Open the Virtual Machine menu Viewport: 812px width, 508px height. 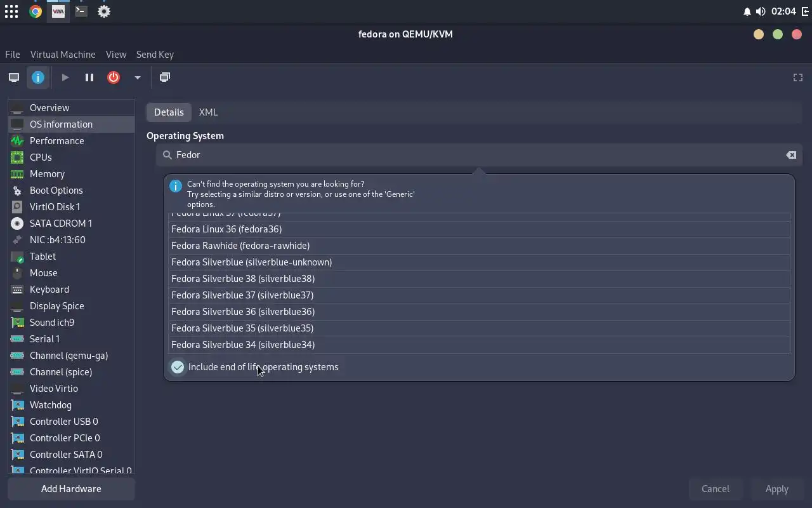(63, 55)
